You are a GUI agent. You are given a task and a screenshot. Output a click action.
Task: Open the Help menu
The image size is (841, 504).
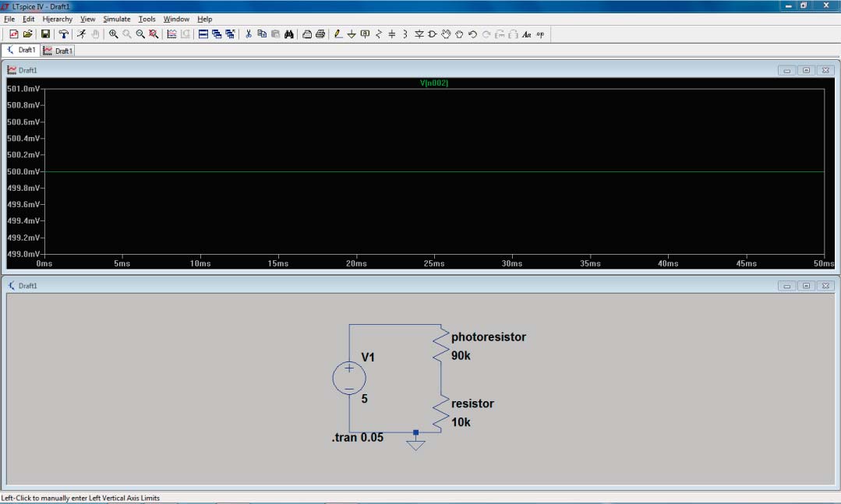[204, 19]
